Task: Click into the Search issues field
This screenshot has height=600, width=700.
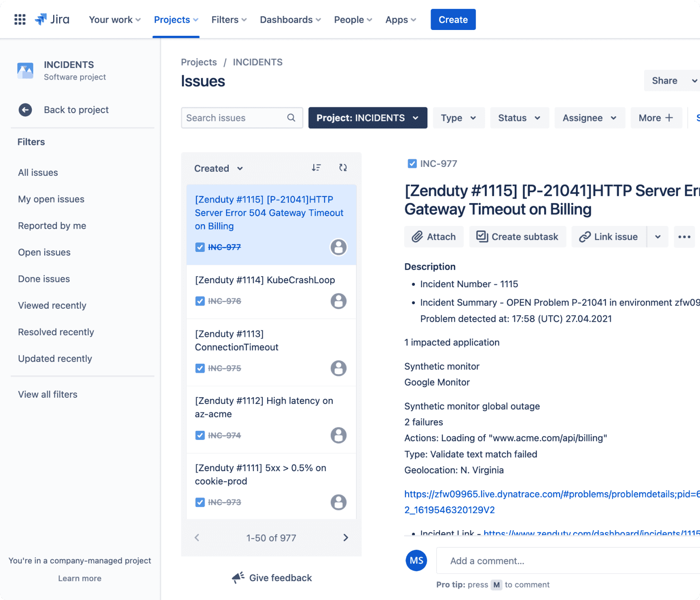Action: click(242, 118)
